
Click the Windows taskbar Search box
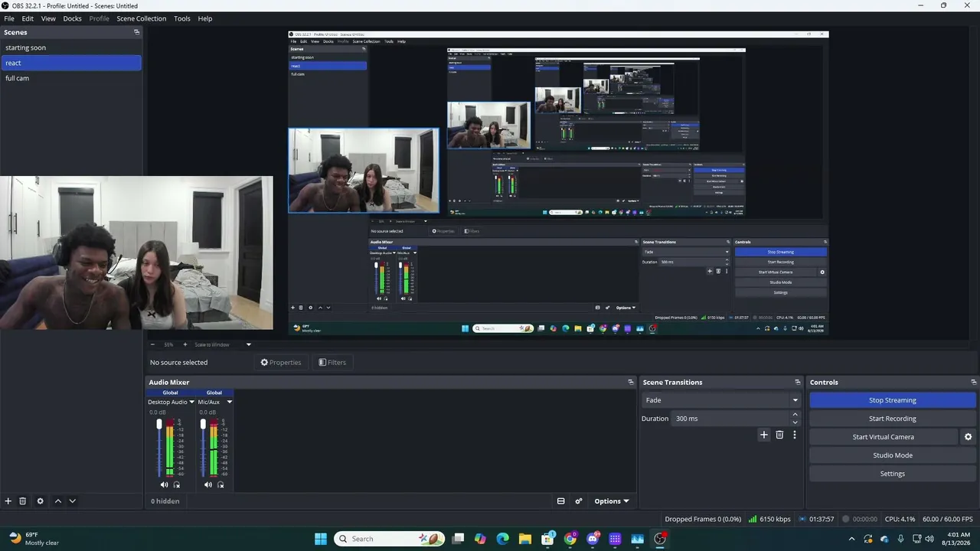(x=390, y=539)
